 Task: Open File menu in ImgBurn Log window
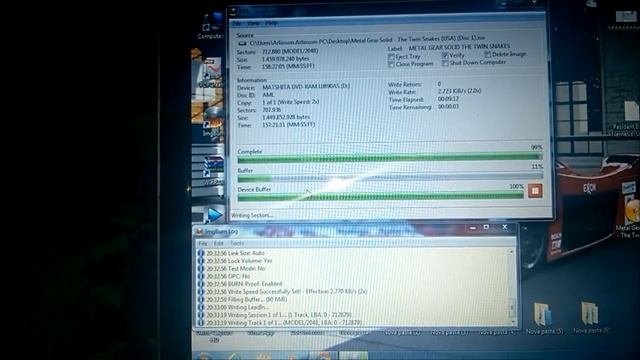click(203, 243)
